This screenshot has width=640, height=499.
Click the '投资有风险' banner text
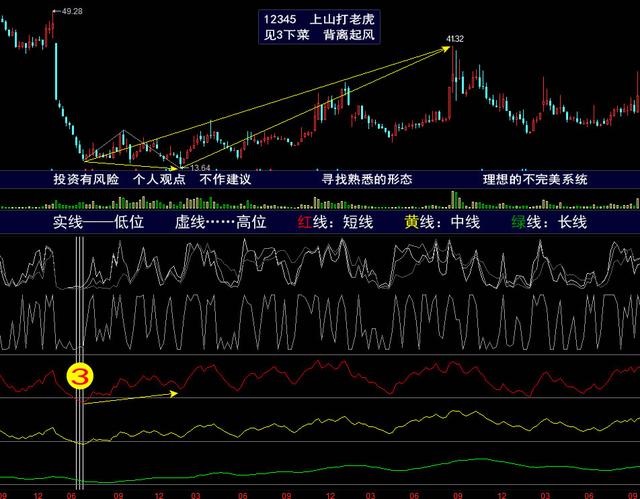(x=86, y=179)
